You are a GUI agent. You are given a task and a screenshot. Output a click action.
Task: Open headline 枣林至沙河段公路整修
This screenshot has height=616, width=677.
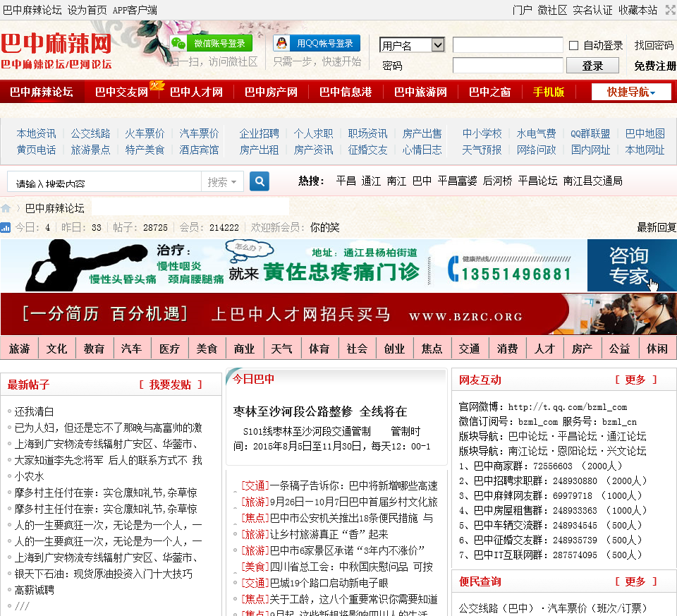[x=320, y=411]
